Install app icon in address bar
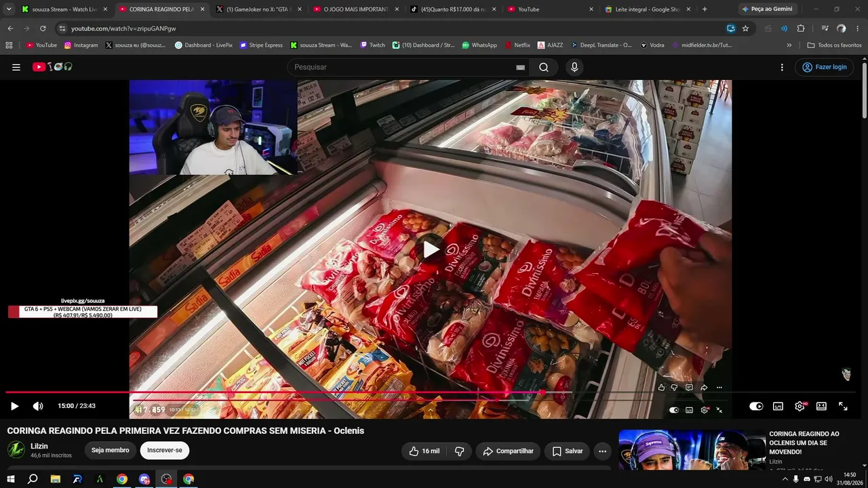Viewport: 868px width, 488px height. coord(730,28)
